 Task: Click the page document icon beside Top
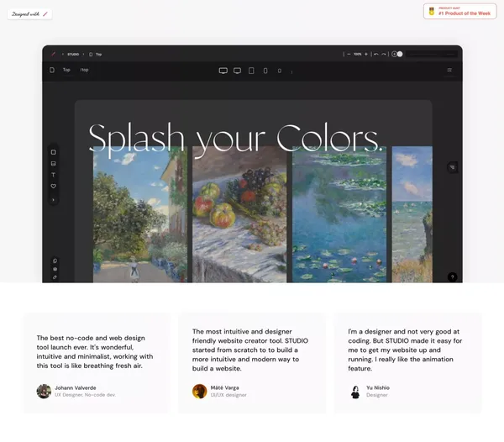[52, 70]
